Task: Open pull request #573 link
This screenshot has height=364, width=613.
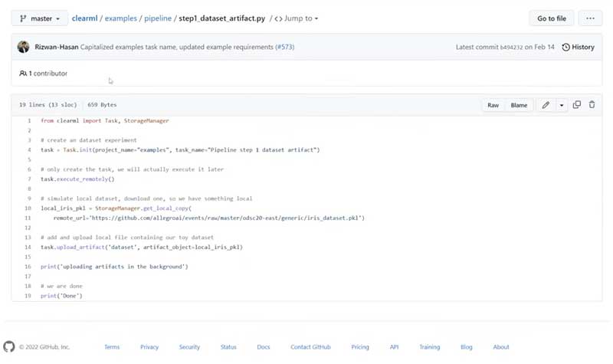Action: tap(284, 47)
